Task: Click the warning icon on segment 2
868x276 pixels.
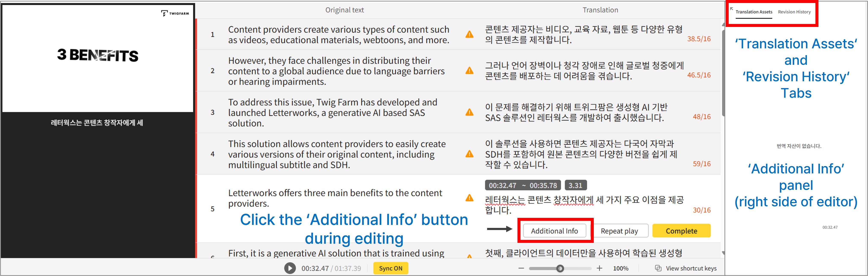Action: click(469, 71)
